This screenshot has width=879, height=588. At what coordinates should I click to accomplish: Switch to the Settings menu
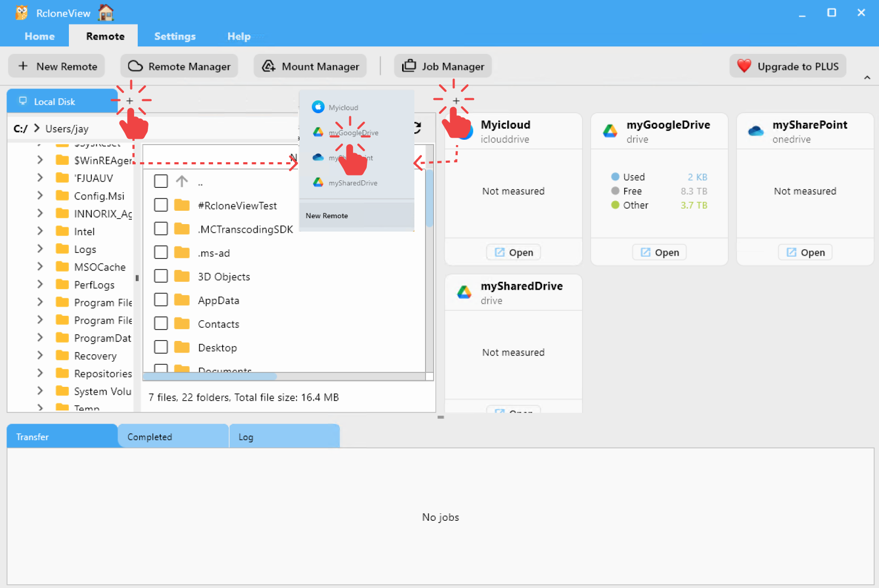pyautogui.click(x=175, y=36)
